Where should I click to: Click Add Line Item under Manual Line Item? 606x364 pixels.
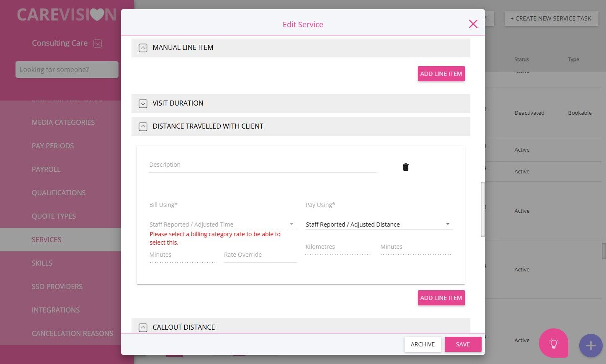[441, 74]
